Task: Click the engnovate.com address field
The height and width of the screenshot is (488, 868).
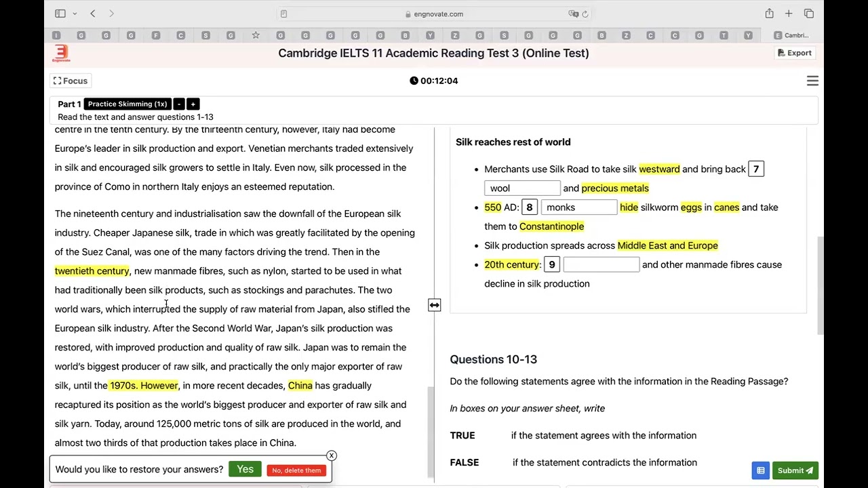Action: (434, 14)
